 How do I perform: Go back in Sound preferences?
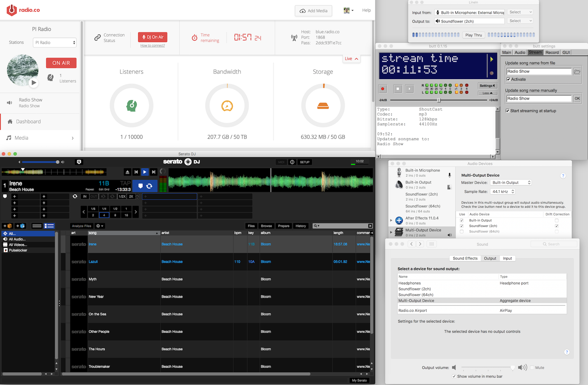[x=411, y=244]
